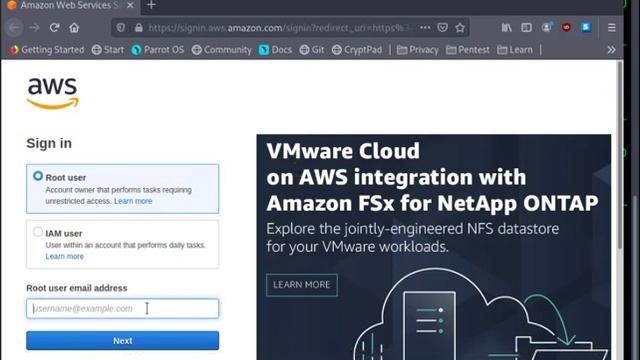Open the Library icon in toolbar

(507, 28)
